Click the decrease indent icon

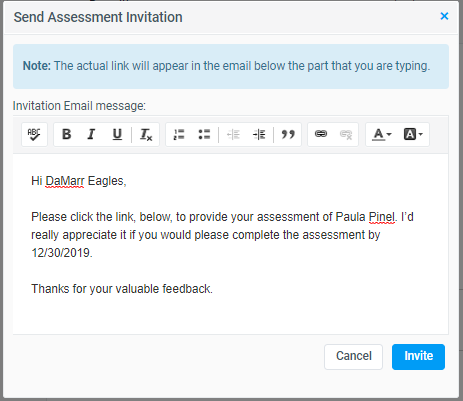coord(233,134)
